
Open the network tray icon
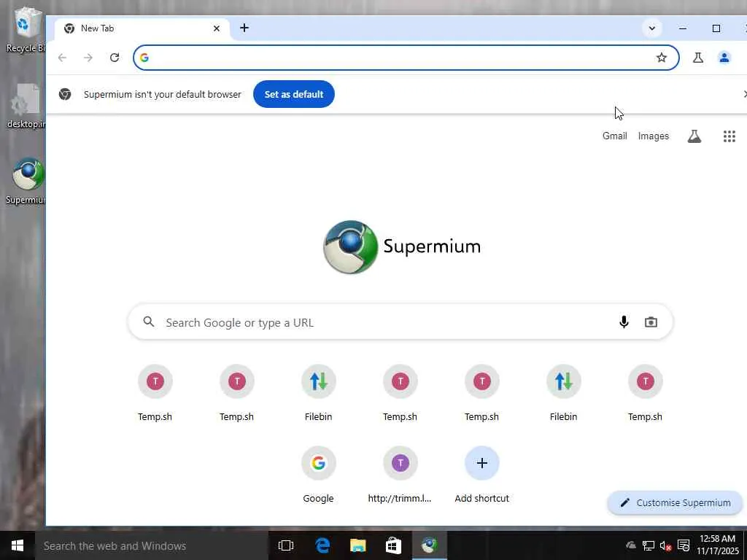[648, 545]
